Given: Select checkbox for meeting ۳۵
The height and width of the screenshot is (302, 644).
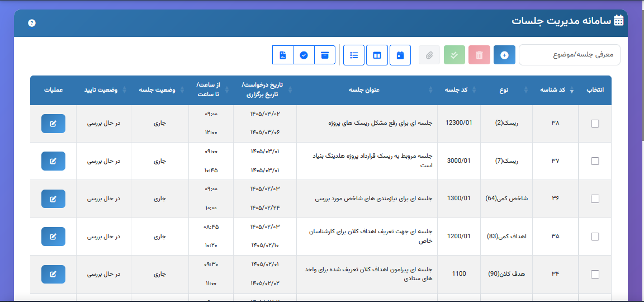Looking at the screenshot, I should [595, 237].
